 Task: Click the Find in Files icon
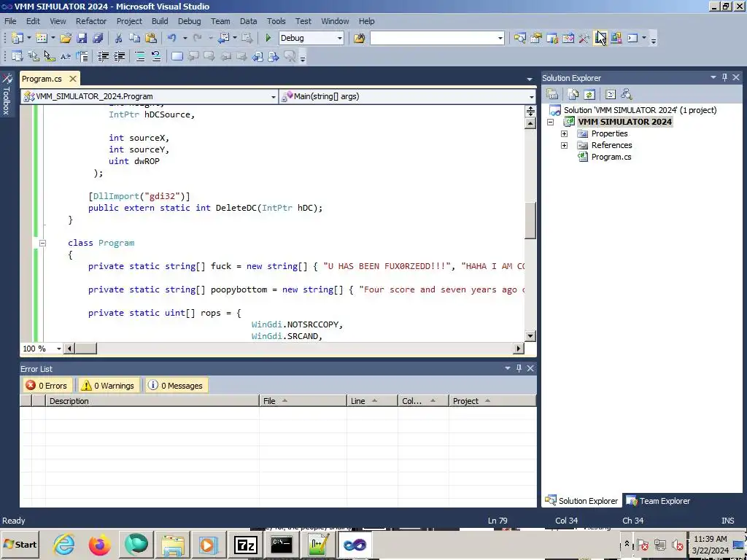click(x=359, y=38)
